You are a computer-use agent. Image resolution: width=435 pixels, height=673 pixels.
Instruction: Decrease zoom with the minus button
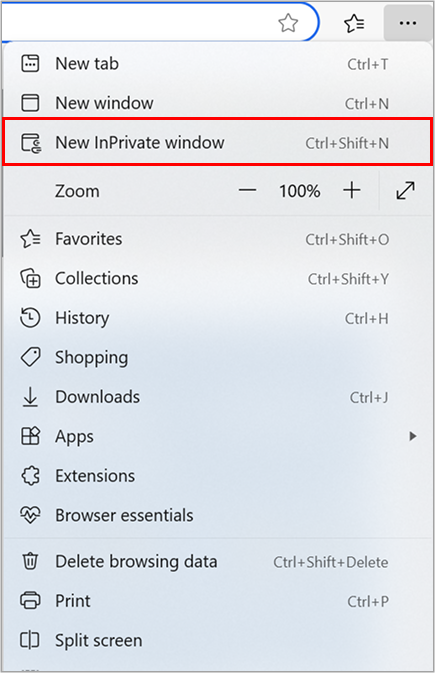tap(247, 190)
